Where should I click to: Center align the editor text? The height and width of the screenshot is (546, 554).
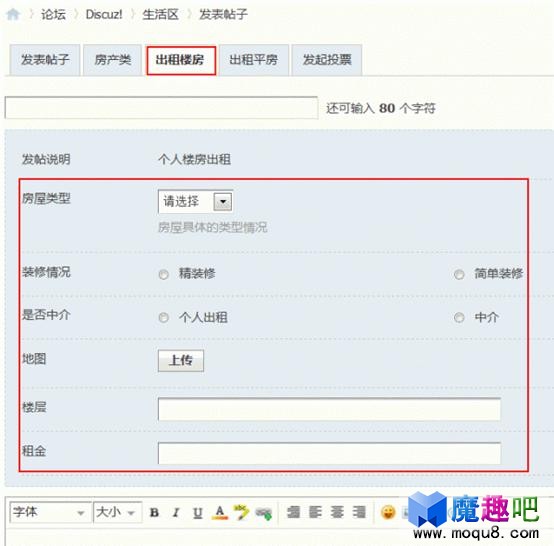[337, 512]
